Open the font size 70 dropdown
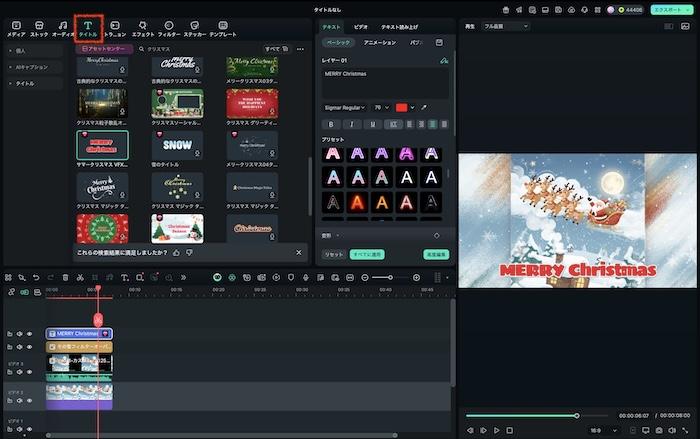 tap(381, 108)
